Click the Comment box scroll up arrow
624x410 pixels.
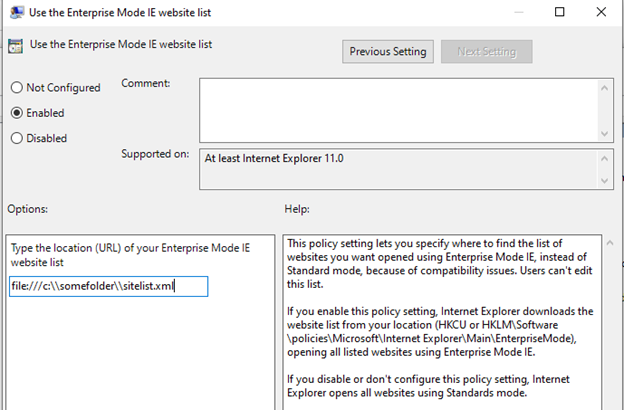click(x=605, y=87)
